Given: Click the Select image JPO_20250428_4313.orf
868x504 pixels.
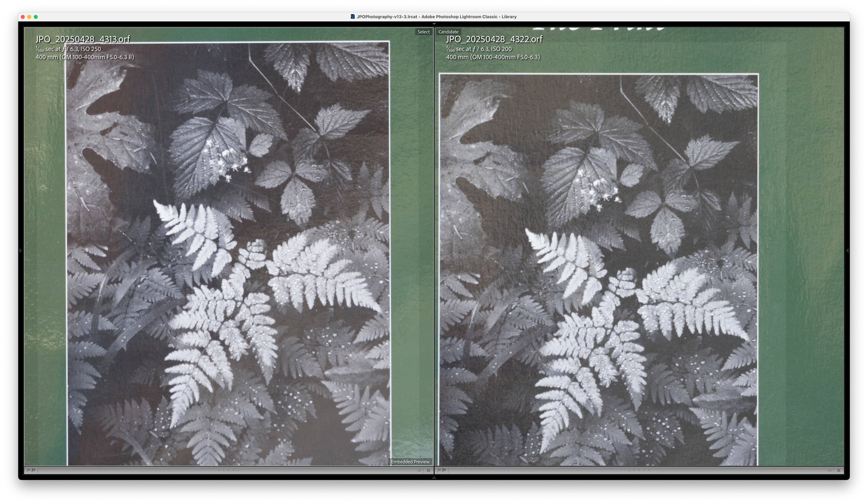Looking at the screenshot, I should click(228, 246).
